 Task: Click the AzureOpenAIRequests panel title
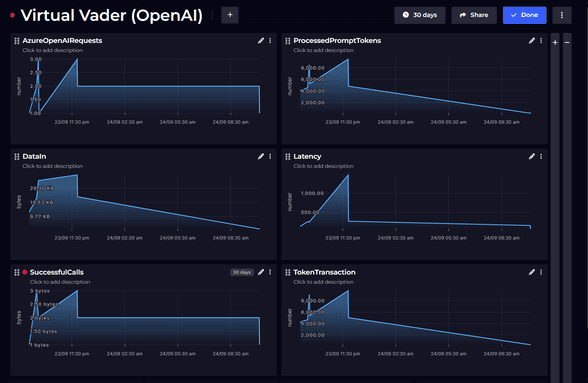(62, 41)
